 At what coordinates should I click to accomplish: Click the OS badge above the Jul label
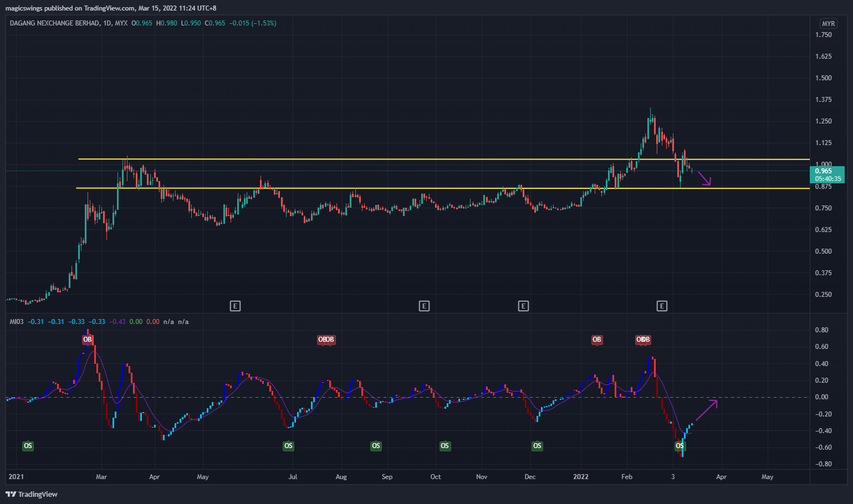[x=288, y=446]
